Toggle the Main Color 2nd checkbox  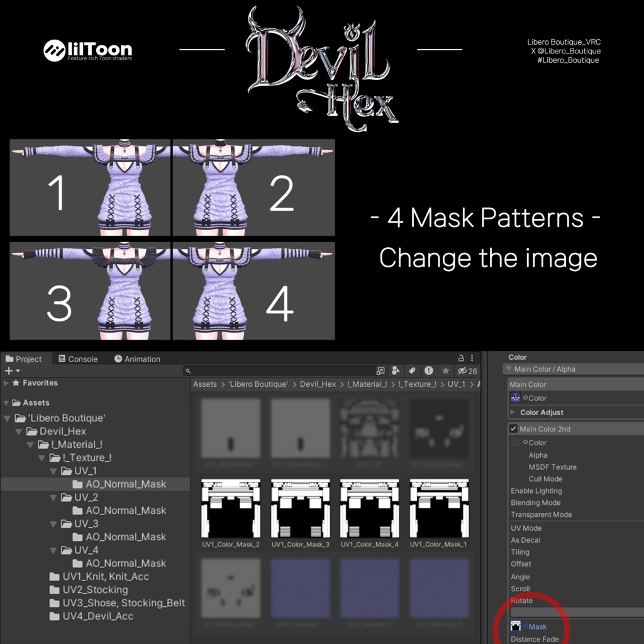tap(513, 429)
